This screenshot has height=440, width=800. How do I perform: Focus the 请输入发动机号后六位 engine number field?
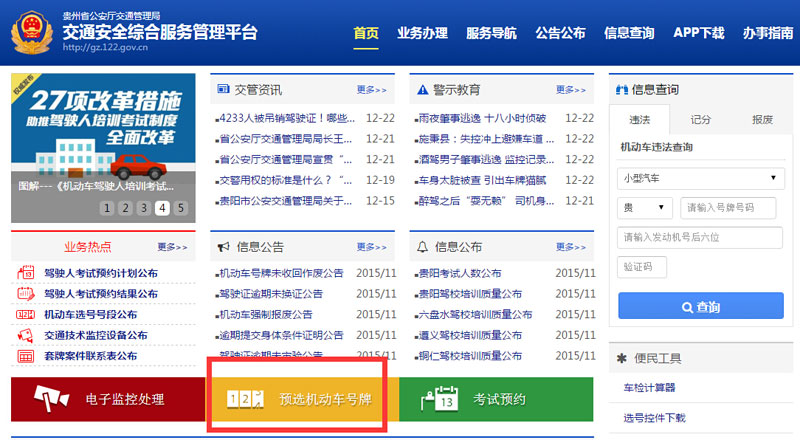[699, 237]
